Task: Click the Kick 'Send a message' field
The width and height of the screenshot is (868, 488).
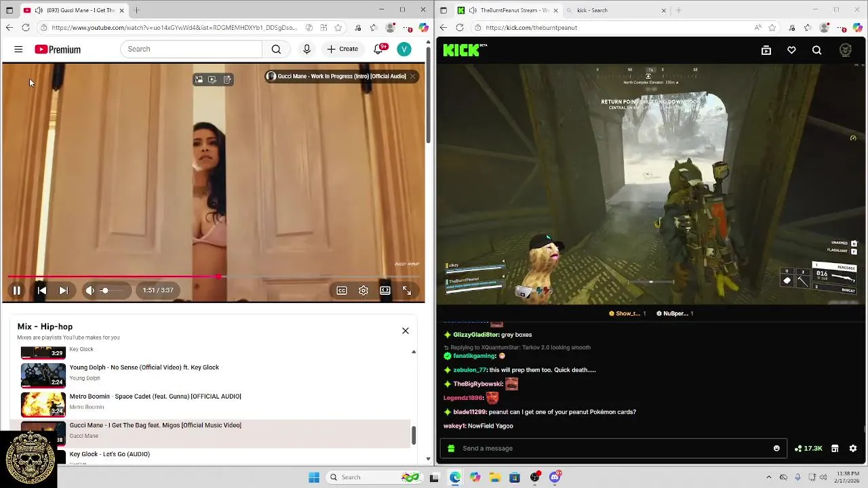Action: 613,448
